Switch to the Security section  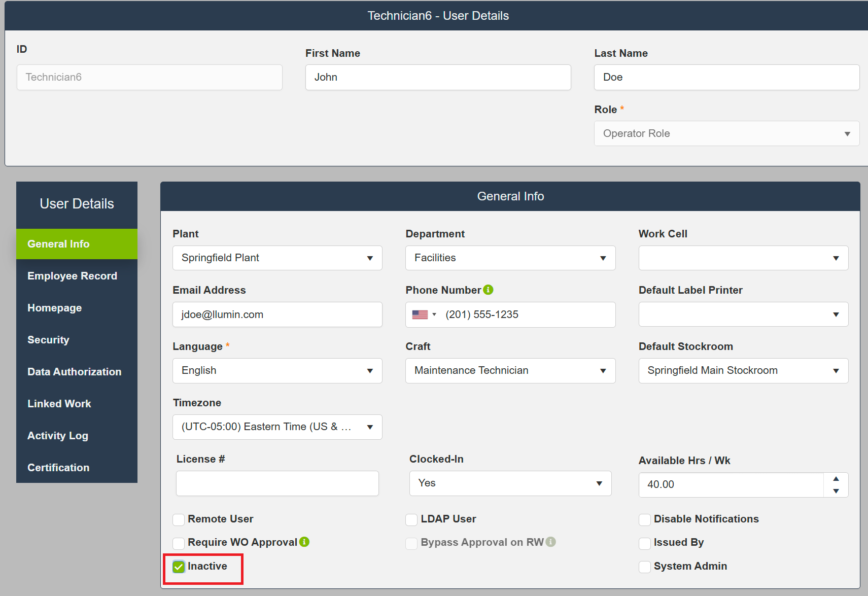pos(48,340)
